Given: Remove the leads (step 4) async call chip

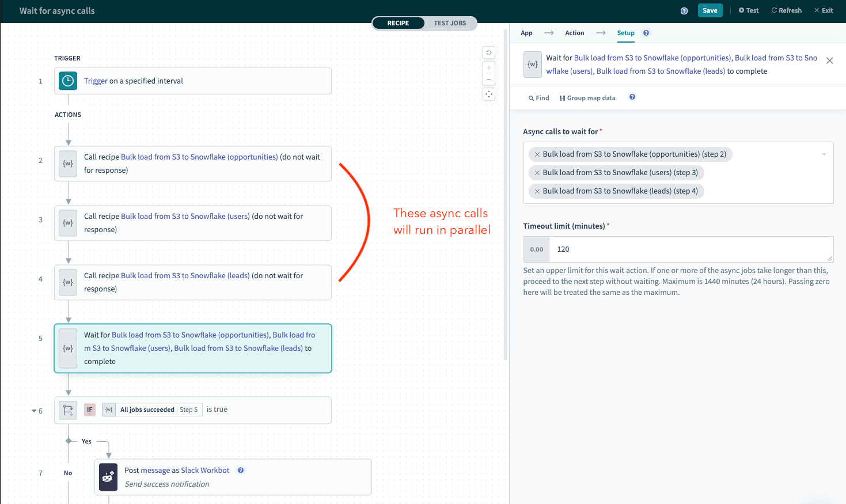Looking at the screenshot, I should click(x=537, y=191).
